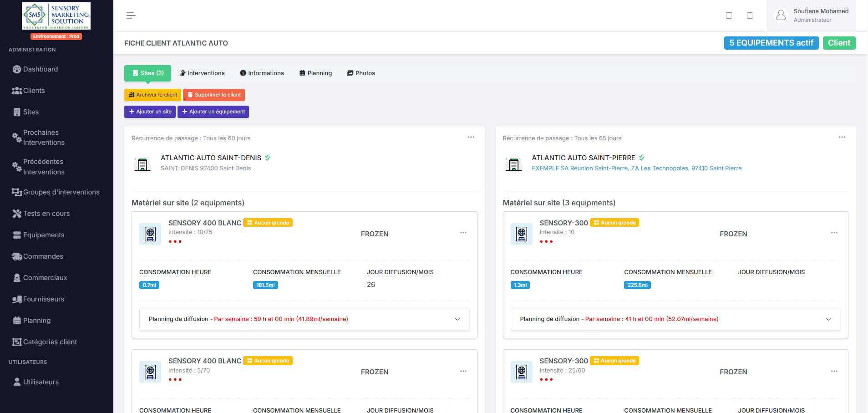Click Ajouter un équipement button
The width and height of the screenshot is (868, 413).
(x=213, y=112)
